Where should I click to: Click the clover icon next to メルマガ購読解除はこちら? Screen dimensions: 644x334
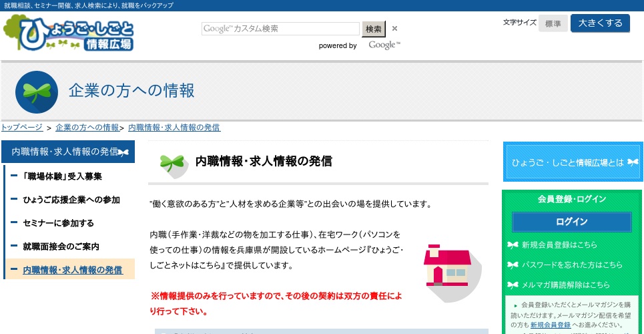coord(513,285)
